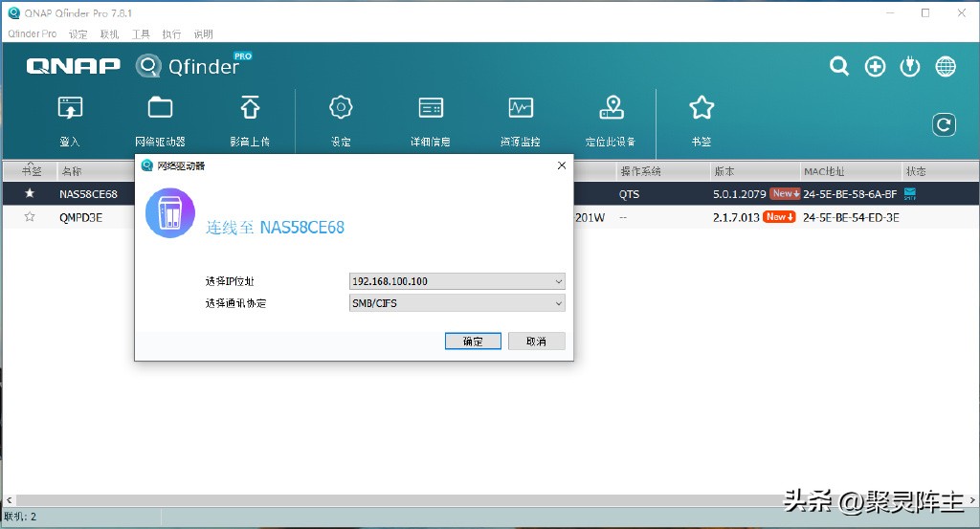Click the New update badge for version 2.1.7.013
This screenshot has width=980, height=529.
pyautogui.click(x=779, y=217)
